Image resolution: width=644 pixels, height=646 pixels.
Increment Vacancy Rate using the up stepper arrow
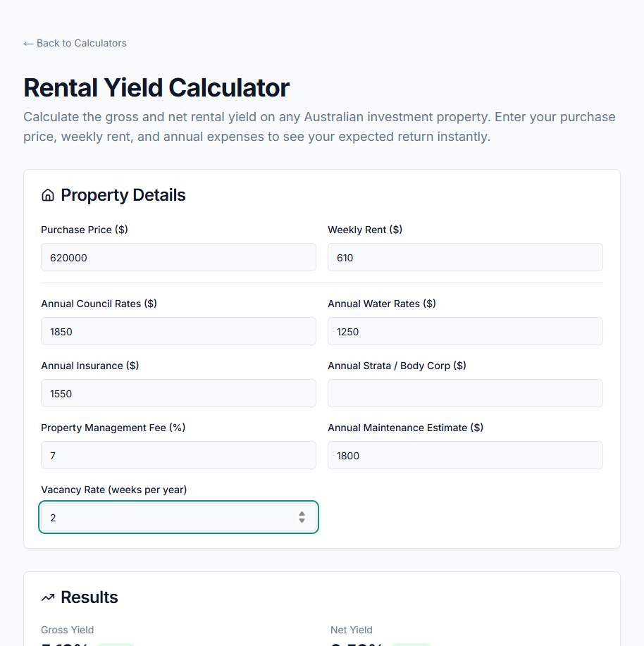point(302,513)
